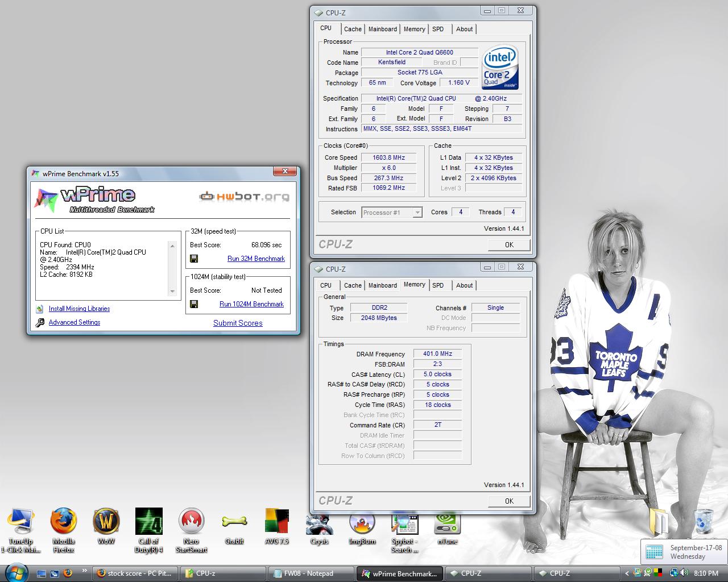Image resolution: width=728 pixels, height=582 pixels.
Task: Click the floppy save icon for 1024M score
Action: pyautogui.click(x=194, y=304)
